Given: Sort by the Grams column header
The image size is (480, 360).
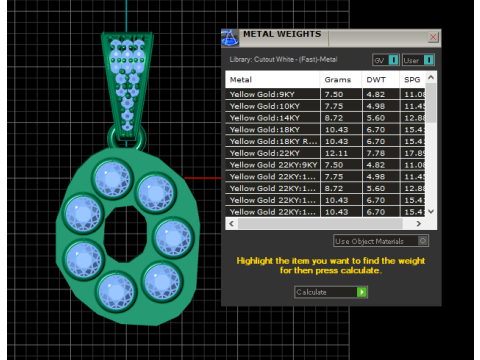Looking at the screenshot, I should [341, 80].
